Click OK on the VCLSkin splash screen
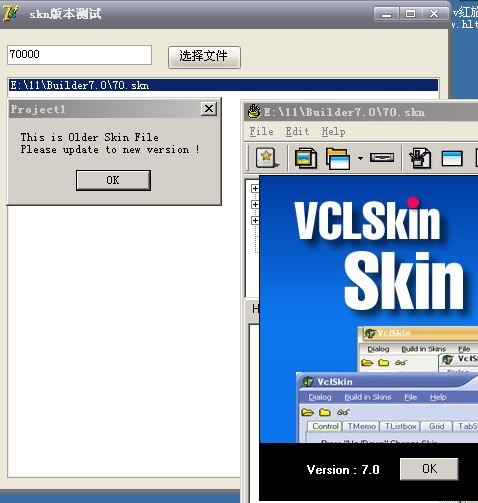This screenshot has width=478, height=503. tap(429, 469)
